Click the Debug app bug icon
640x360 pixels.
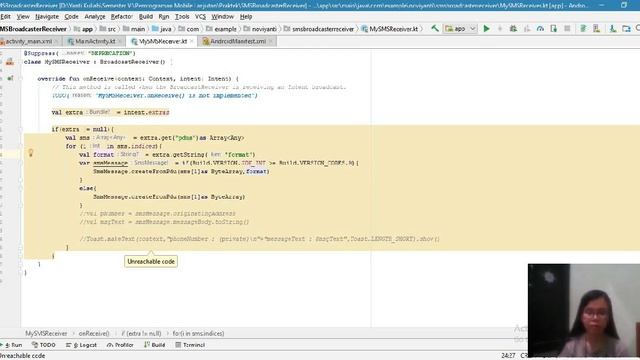(513, 29)
